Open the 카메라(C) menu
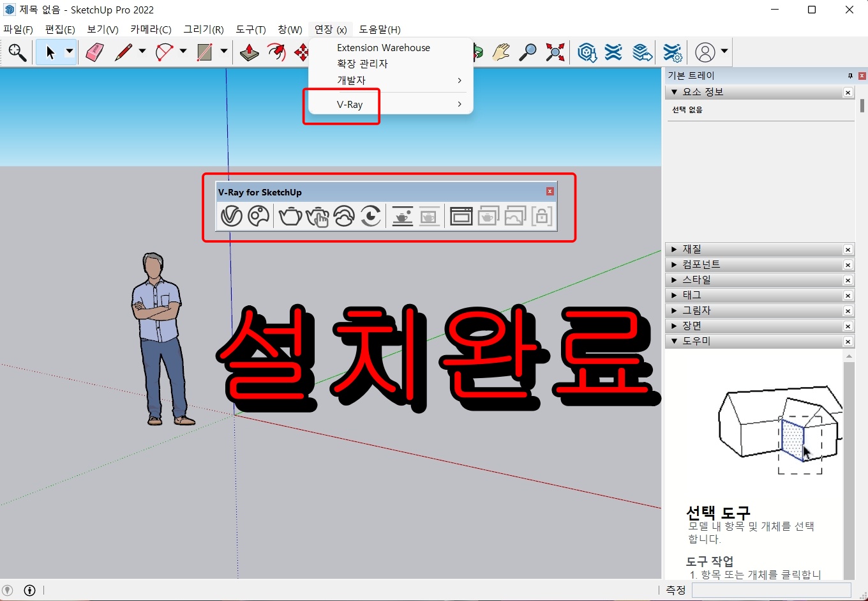Viewport: 868px width, 601px height. click(151, 29)
